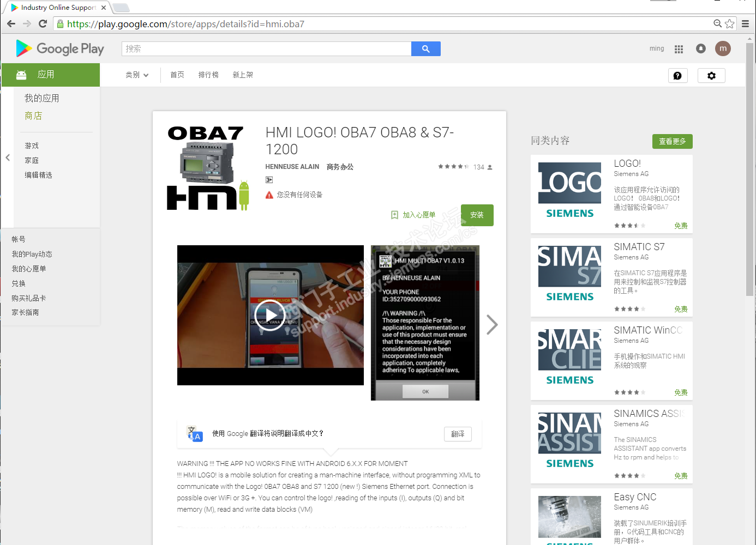Open developer link HENNEUSE ALAIN

pyautogui.click(x=292, y=167)
